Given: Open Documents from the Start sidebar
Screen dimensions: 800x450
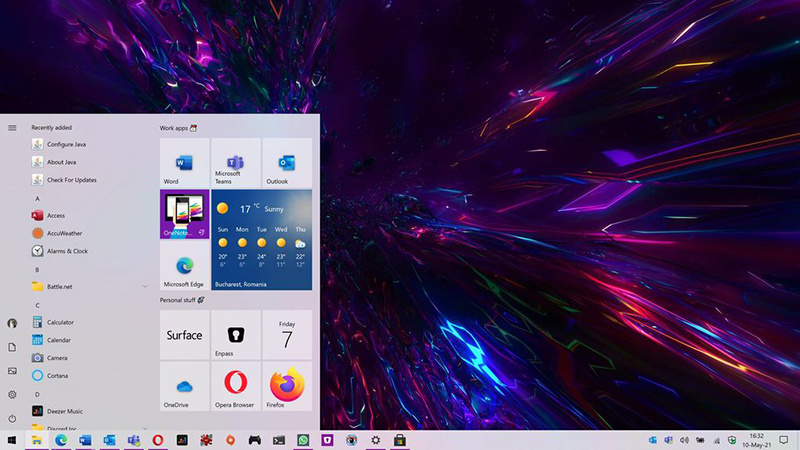Looking at the screenshot, I should [x=12, y=347].
